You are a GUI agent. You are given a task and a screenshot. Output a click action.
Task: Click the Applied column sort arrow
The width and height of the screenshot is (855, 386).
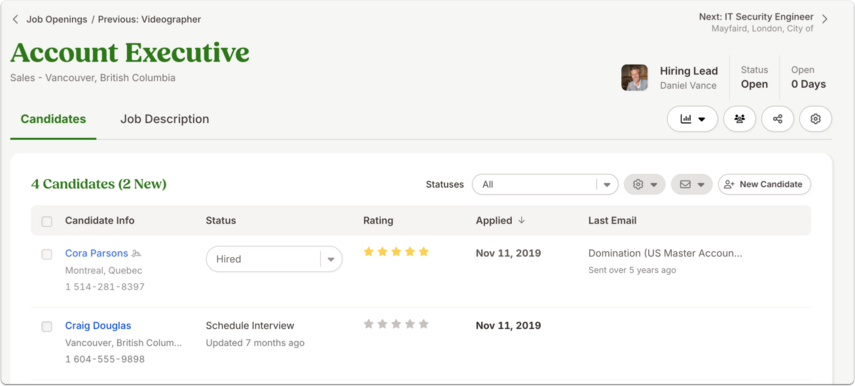pos(521,220)
